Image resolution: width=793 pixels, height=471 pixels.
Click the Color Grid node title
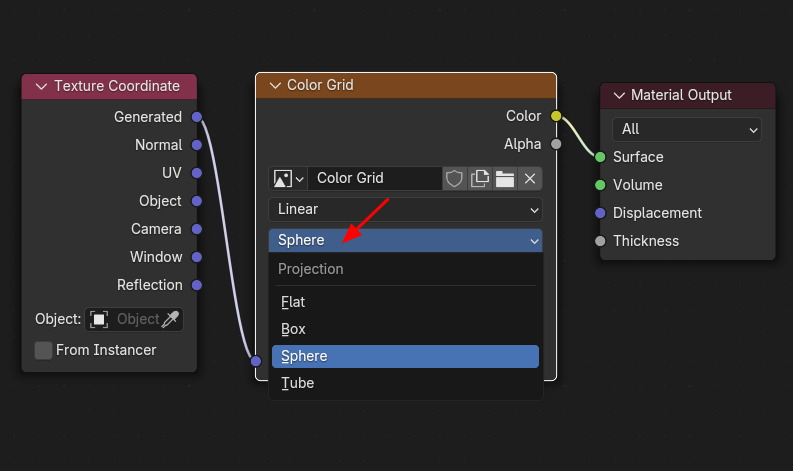coord(320,85)
